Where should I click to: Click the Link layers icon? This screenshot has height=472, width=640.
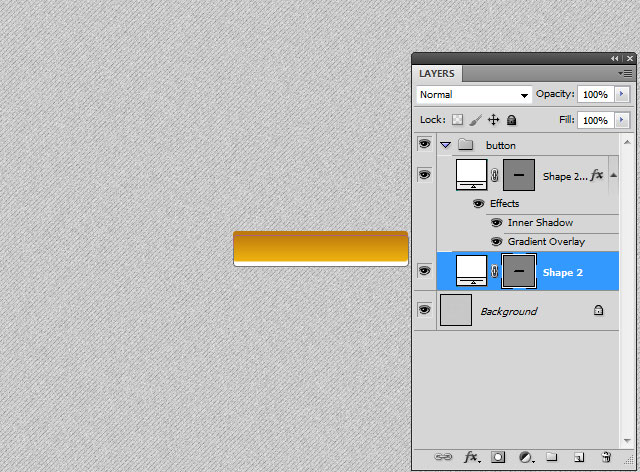(x=443, y=457)
